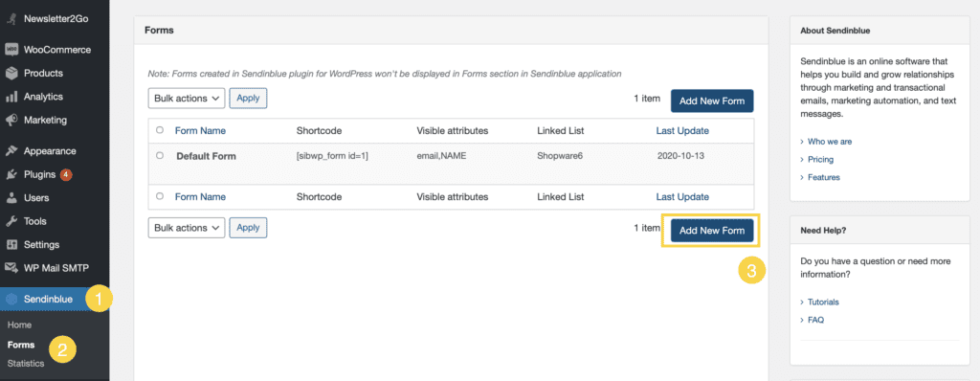
Task: Open the top Bulk actions dropdown
Action: (x=187, y=99)
